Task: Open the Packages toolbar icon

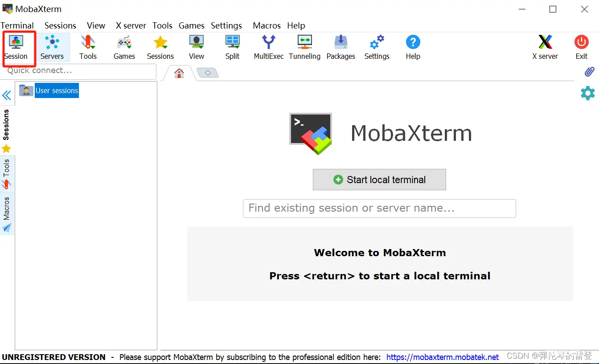Action: (341, 47)
